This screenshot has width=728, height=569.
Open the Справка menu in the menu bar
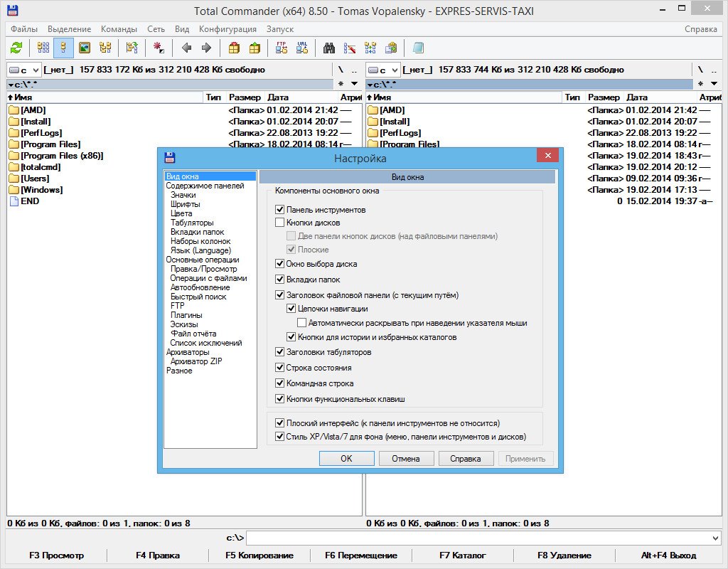(700, 28)
